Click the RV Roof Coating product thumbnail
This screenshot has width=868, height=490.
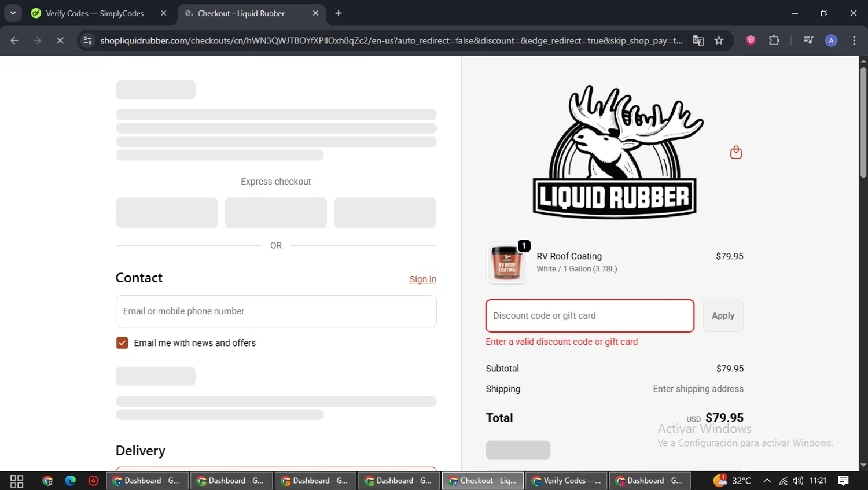[507, 263]
